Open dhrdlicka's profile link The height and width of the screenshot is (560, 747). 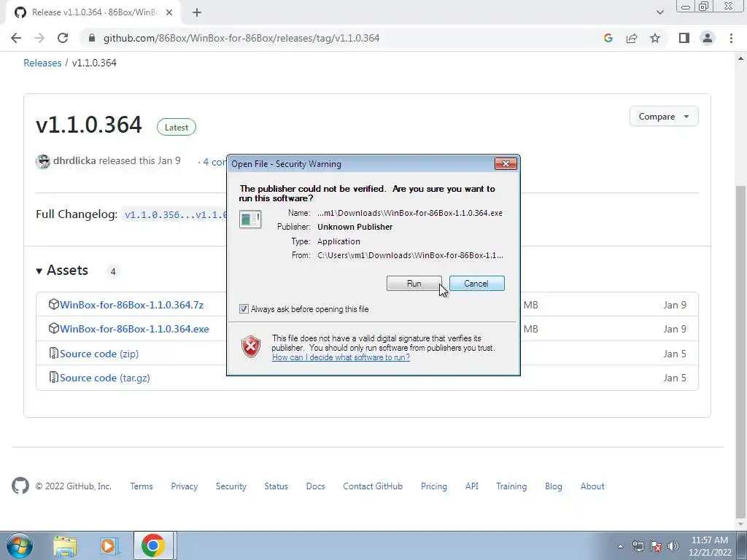(x=74, y=161)
